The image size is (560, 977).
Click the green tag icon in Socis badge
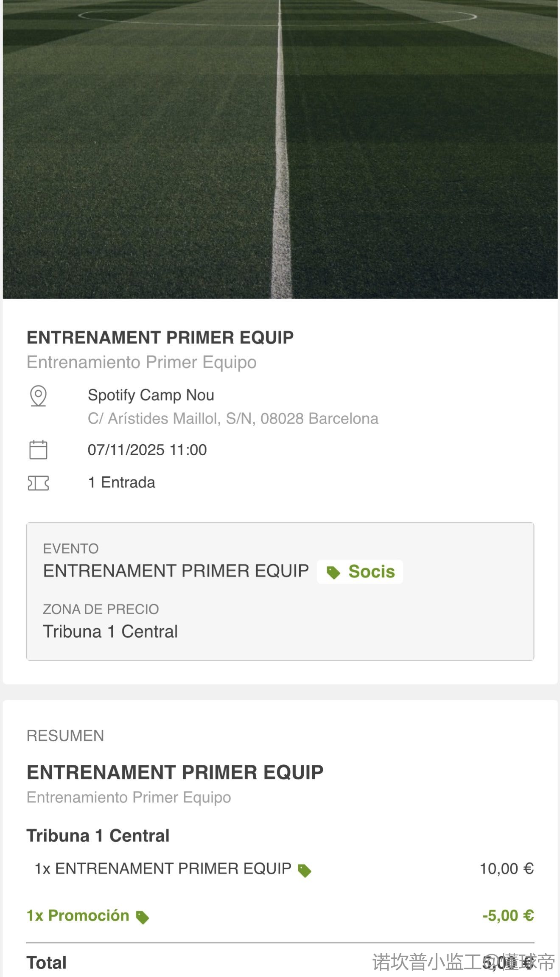tap(333, 572)
